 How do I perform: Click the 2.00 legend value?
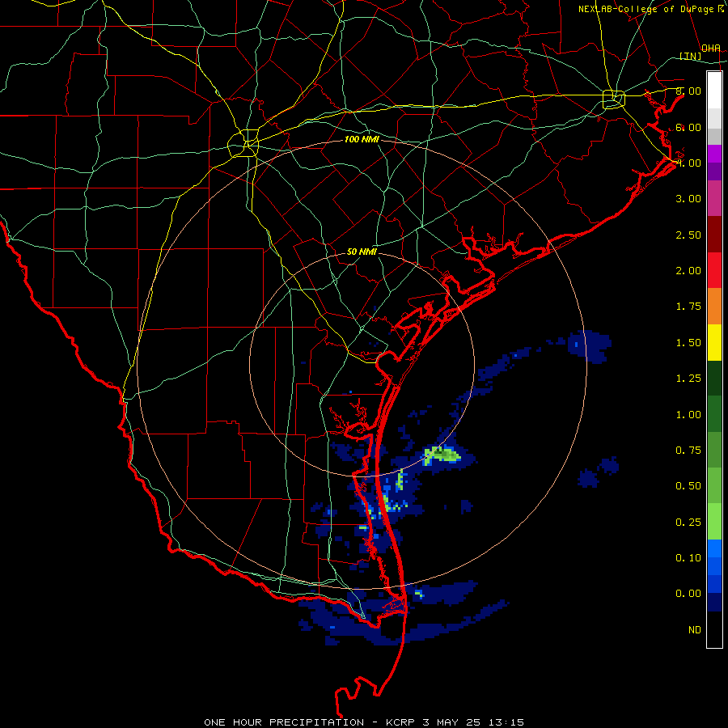688,271
